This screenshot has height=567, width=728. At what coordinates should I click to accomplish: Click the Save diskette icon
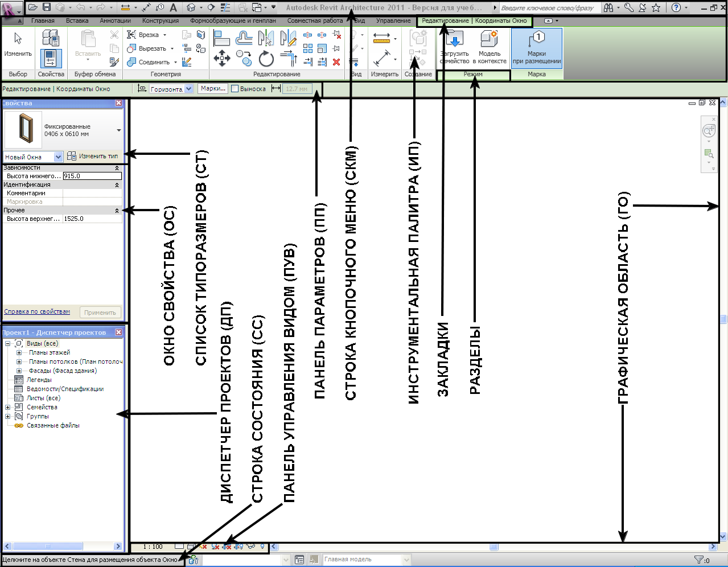pos(47,7)
